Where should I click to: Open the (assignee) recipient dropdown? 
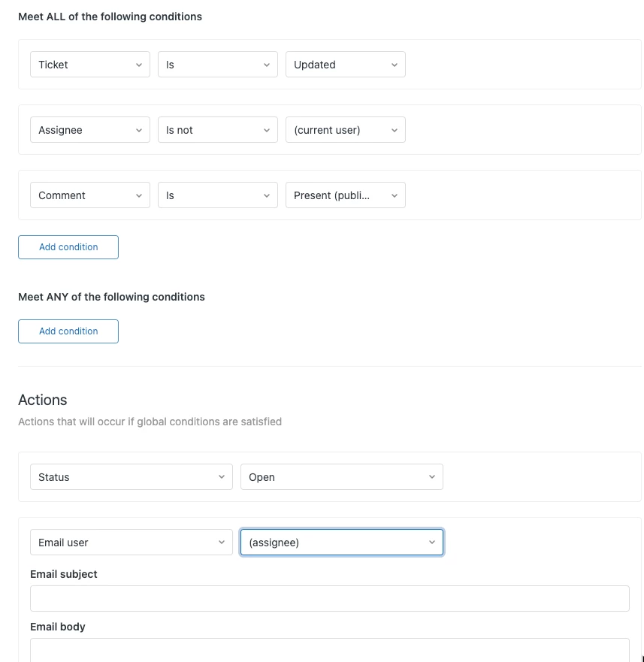pyautogui.click(x=342, y=543)
